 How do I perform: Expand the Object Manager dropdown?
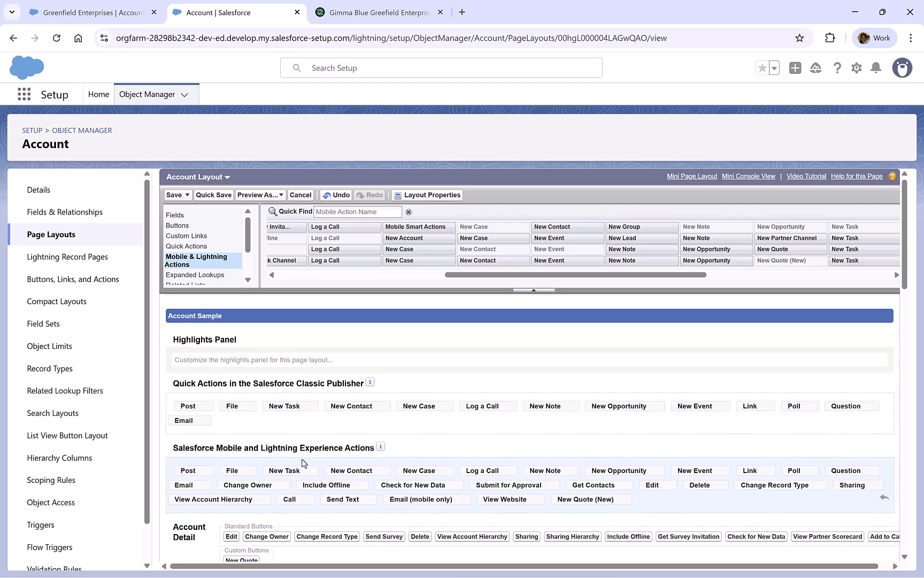point(184,94)
